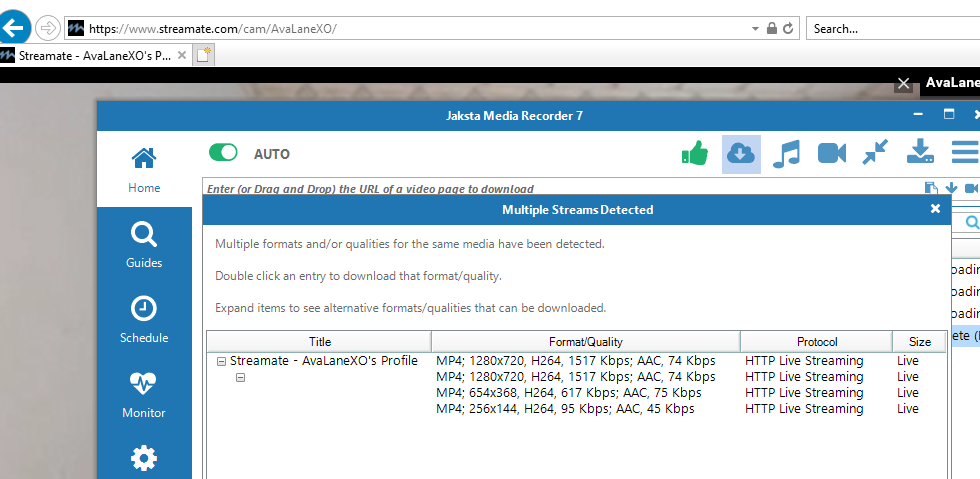Screen dimensions: 980x479
Task: Click the paste URL icon
Action: pos(931,188)
